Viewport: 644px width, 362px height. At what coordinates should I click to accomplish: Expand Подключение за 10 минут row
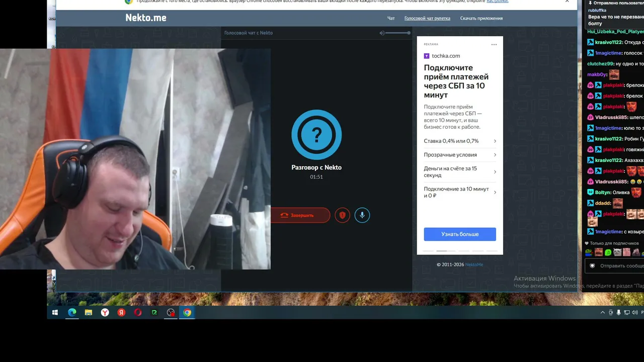click(460, 192)
